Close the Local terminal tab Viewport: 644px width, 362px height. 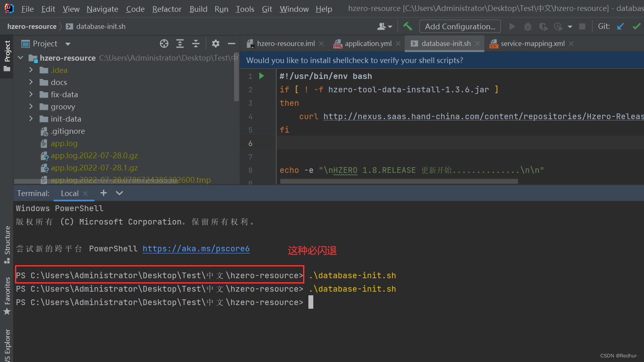85,194
